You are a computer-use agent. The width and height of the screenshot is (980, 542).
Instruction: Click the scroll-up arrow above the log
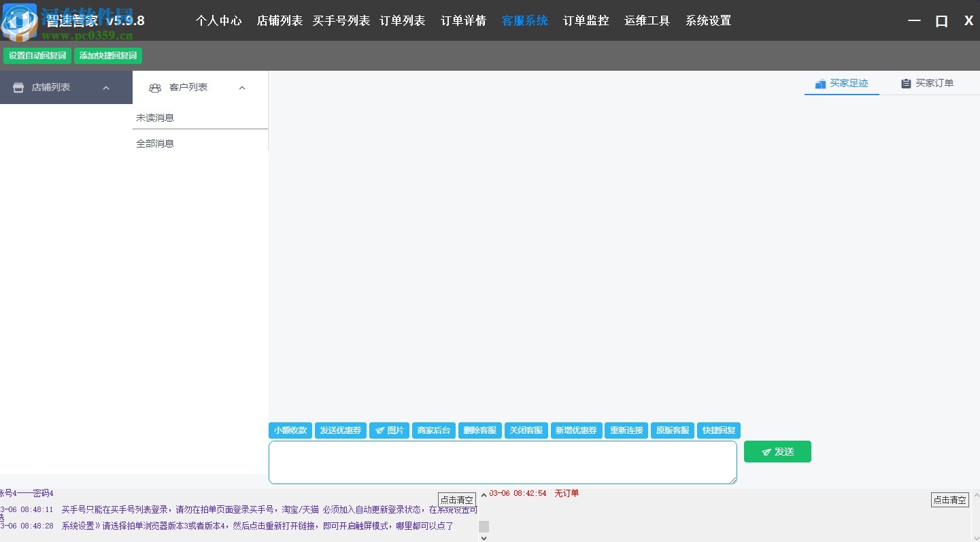pyautogui.click(x=484, y=494)
